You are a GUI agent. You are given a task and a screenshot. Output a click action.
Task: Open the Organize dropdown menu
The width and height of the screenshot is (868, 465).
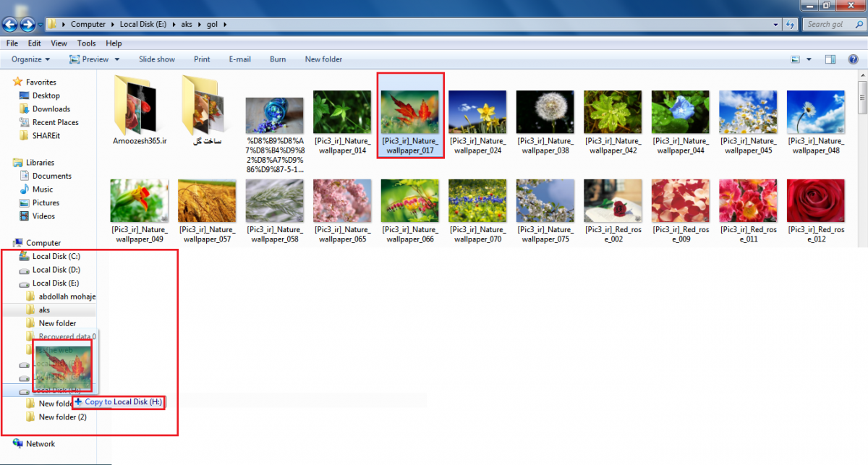(x=30, y=59)
